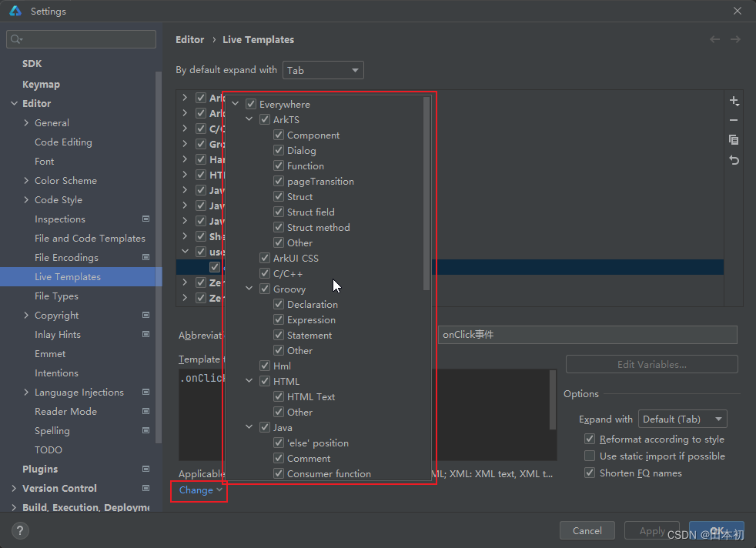Viewport: 756px width, 548px height.
Task: Collapse the Editor settings section
Action: pos(14,104)
